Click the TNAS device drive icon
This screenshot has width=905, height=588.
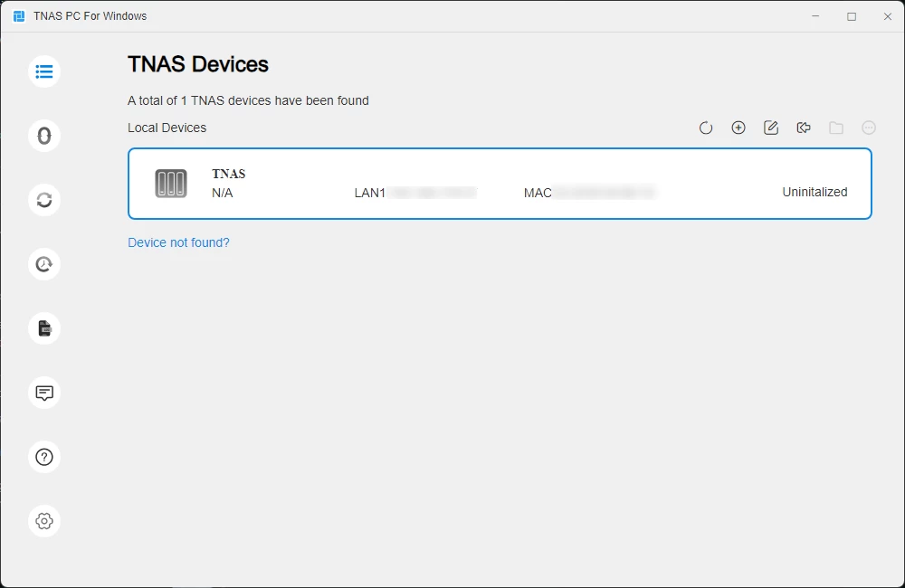point(171,184)
